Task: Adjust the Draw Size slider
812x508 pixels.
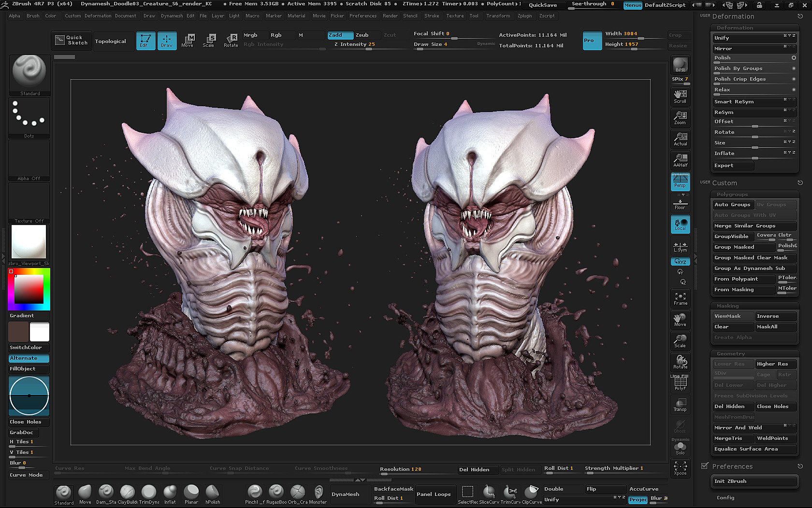Action: [x=445, y=45]
